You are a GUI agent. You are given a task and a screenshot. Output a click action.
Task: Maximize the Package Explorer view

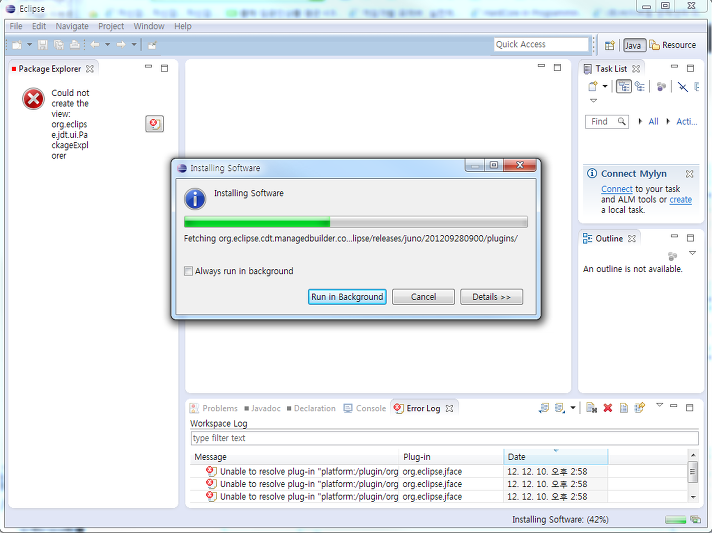click(x=164, y=69)
